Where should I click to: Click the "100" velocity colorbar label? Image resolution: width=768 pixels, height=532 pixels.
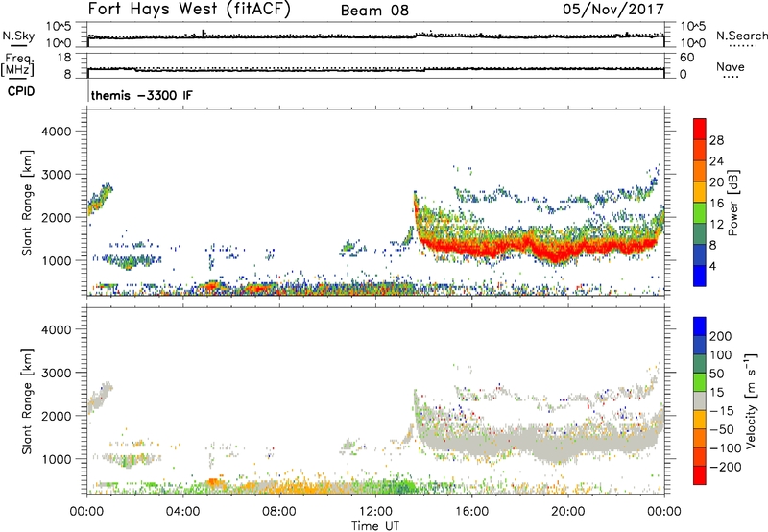pos(721,355)
